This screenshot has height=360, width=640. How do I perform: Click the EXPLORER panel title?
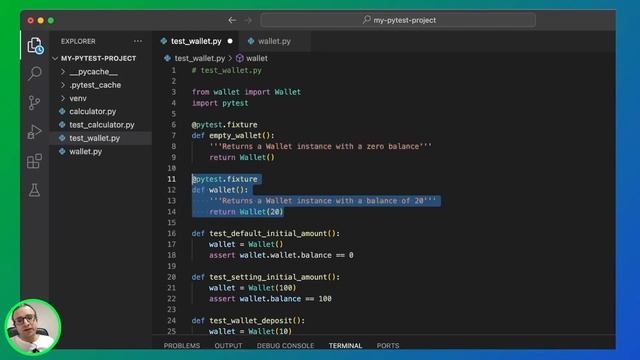click(78, 41)
